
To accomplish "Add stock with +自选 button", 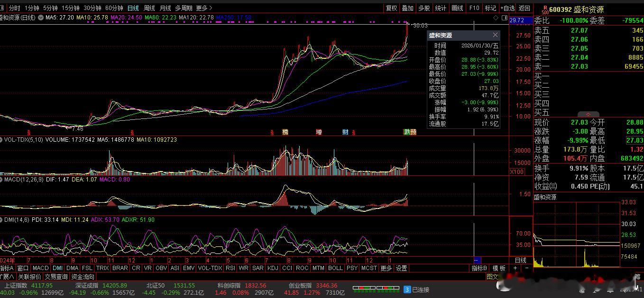I will (x=507, y=8).
